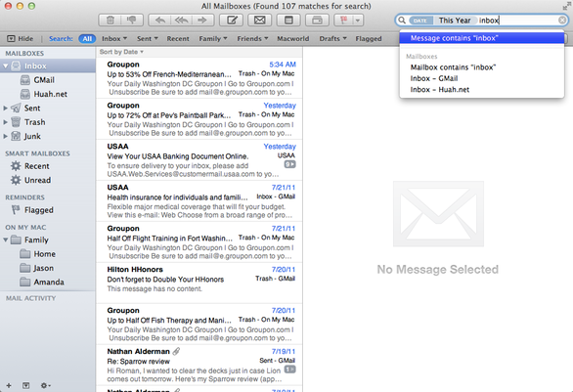The width and height of the screenshot is (573, 392).
Task: Open the Sort by Date menu
Action: coord(121,52)
